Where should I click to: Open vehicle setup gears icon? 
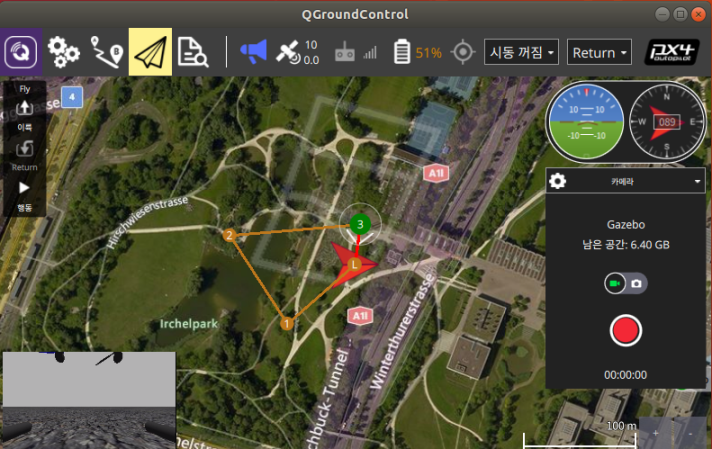[x=64, y=53]
